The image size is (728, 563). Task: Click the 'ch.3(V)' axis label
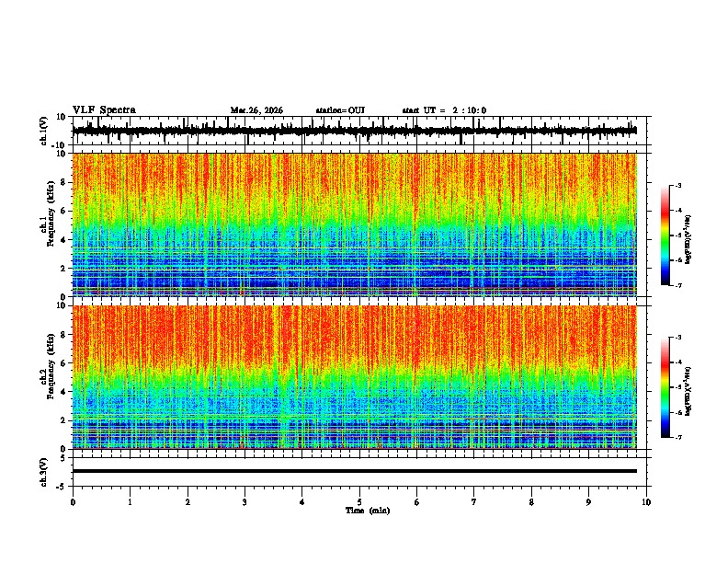click(x=44, y=472)
